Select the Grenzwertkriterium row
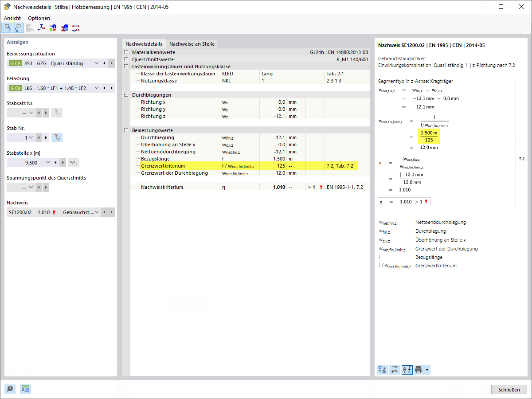This screenshot has width=532, height=399. [x=250, y=166]
